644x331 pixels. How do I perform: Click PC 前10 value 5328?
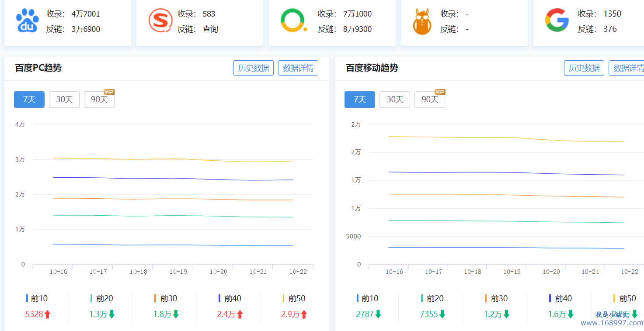34,314
